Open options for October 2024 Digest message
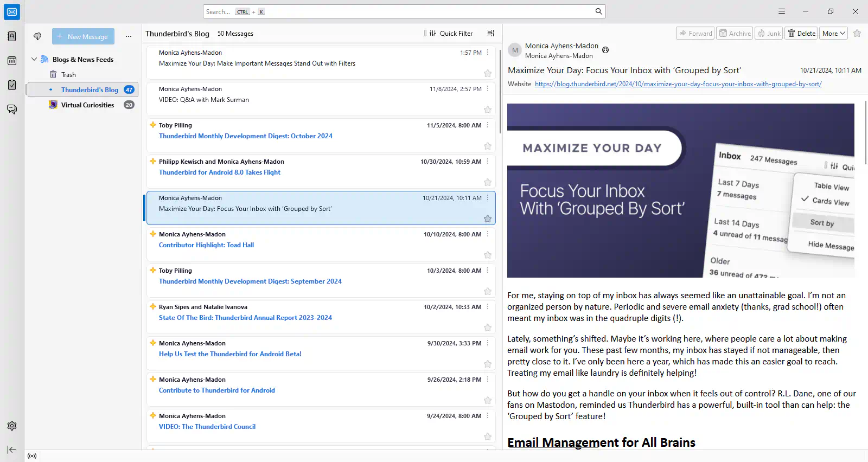868x462 pixels. pos(488,125)
